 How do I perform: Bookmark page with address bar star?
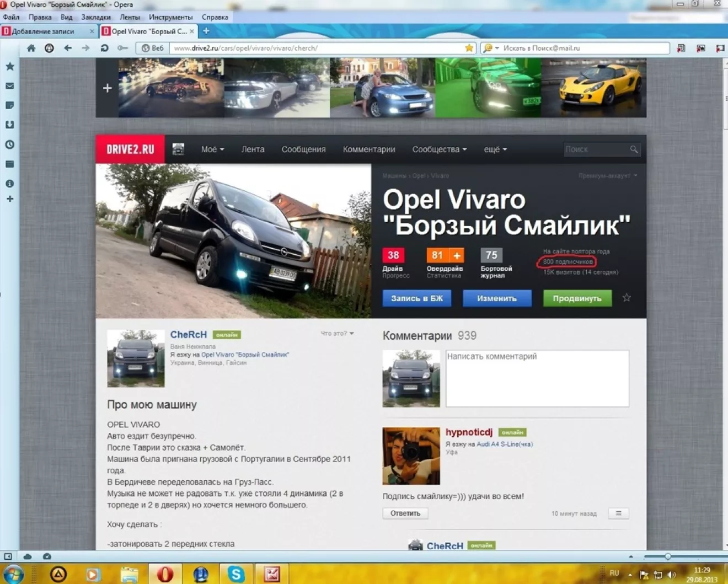(x=469, y=48)
